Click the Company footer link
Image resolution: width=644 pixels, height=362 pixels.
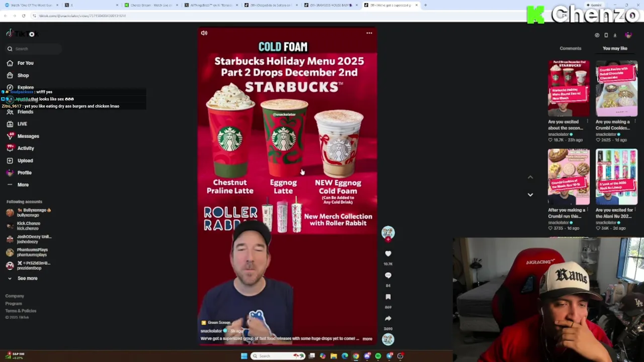tap(15, 296)
